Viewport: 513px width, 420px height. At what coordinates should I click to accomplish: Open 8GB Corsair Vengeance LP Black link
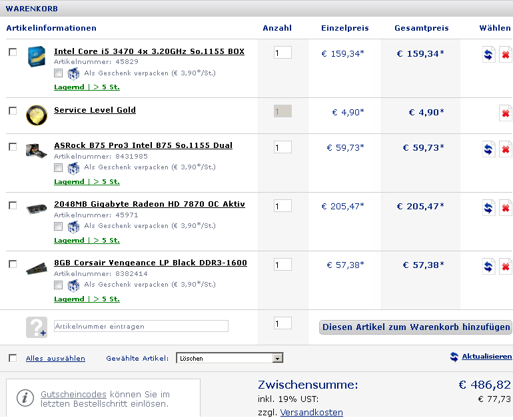(150, 263)
